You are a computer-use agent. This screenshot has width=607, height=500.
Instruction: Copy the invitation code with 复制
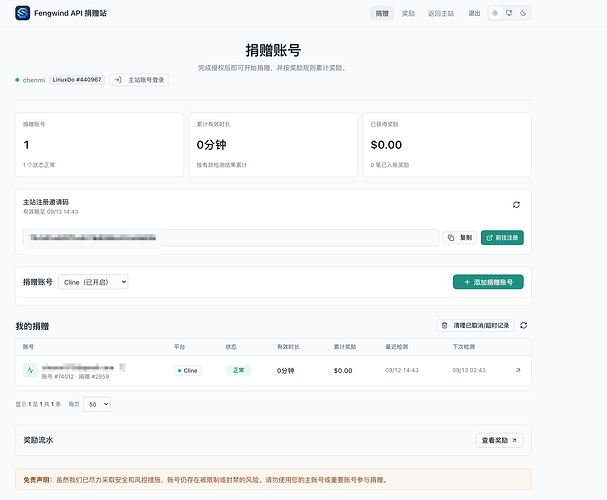[x=460, y=238]
